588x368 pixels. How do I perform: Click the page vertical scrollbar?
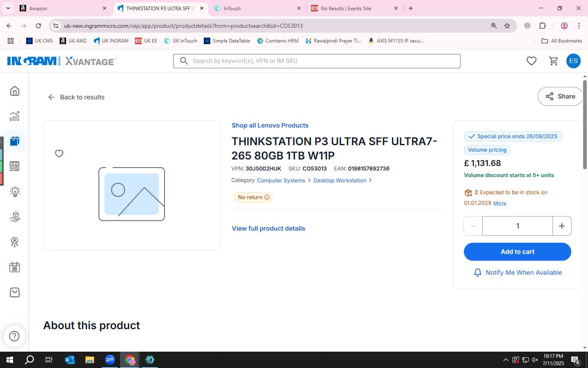[585, 125]
